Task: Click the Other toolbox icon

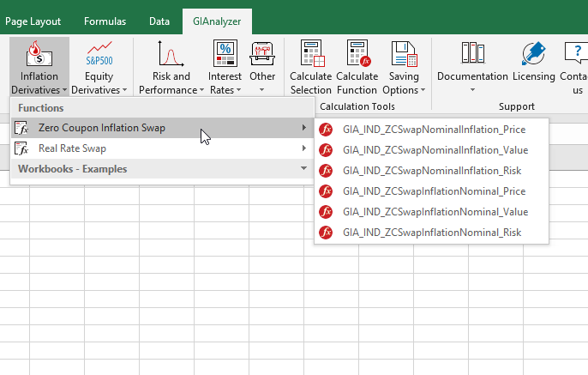Action: point(262,54)
